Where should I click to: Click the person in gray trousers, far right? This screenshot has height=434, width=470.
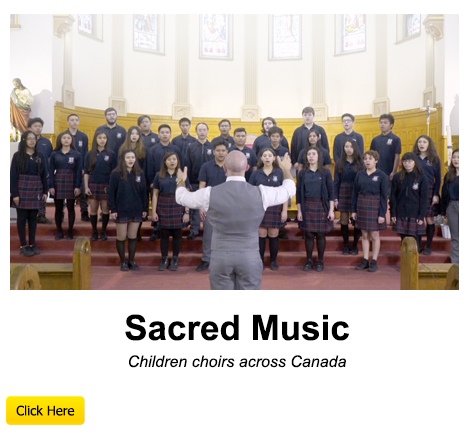(452, 207)
